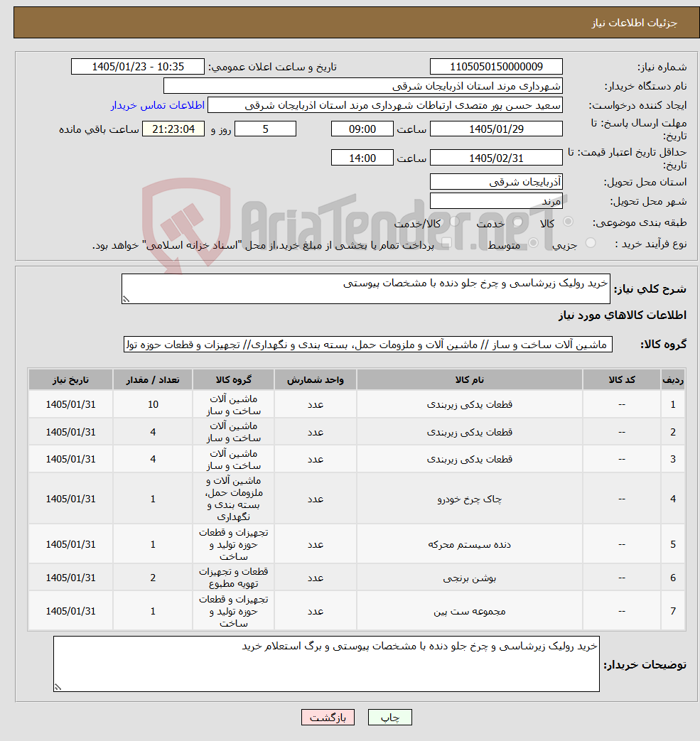Click the گروه کالا field

367,345
